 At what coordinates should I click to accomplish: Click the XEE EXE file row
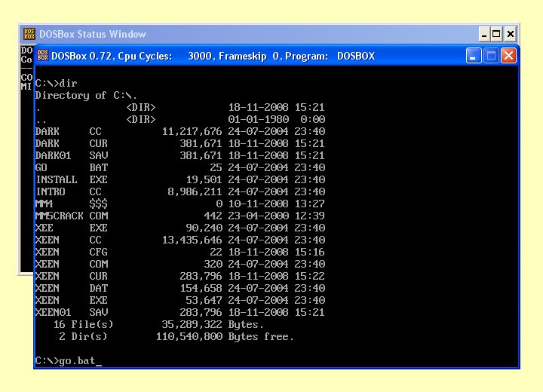180,228
